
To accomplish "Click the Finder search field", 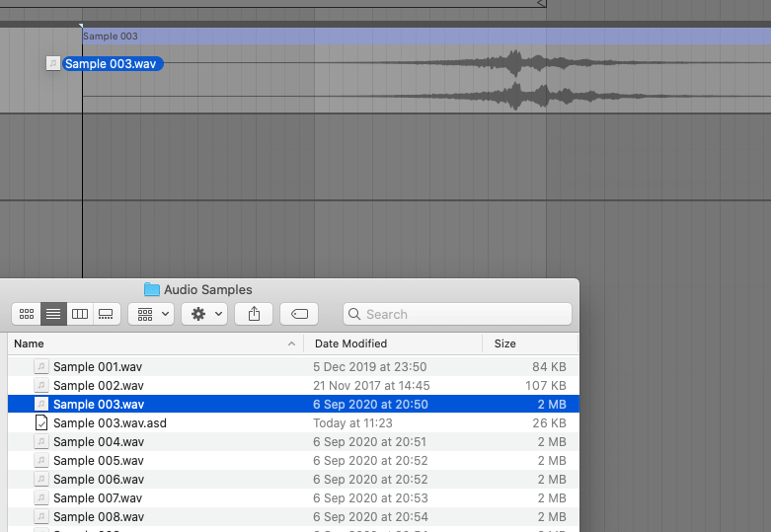I will (x=457, y=314).
